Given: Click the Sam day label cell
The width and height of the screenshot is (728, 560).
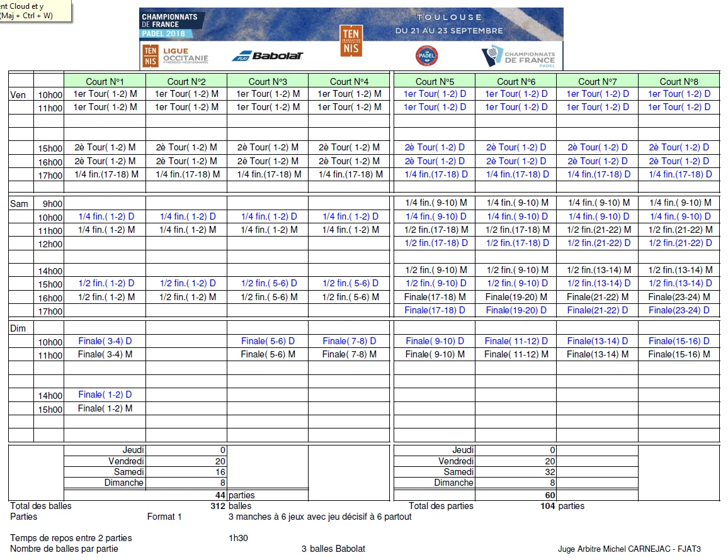Looking at the screenshot, I should [x=21, y=204].
